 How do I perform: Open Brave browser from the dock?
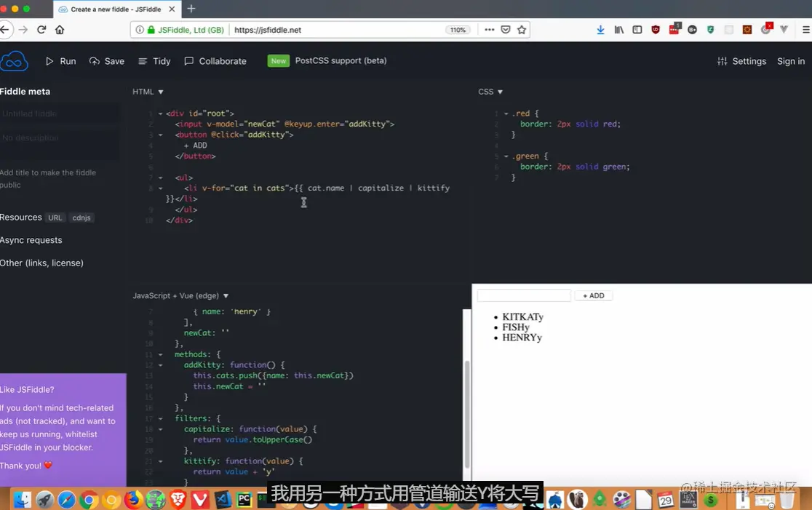[x=178, y=500]
